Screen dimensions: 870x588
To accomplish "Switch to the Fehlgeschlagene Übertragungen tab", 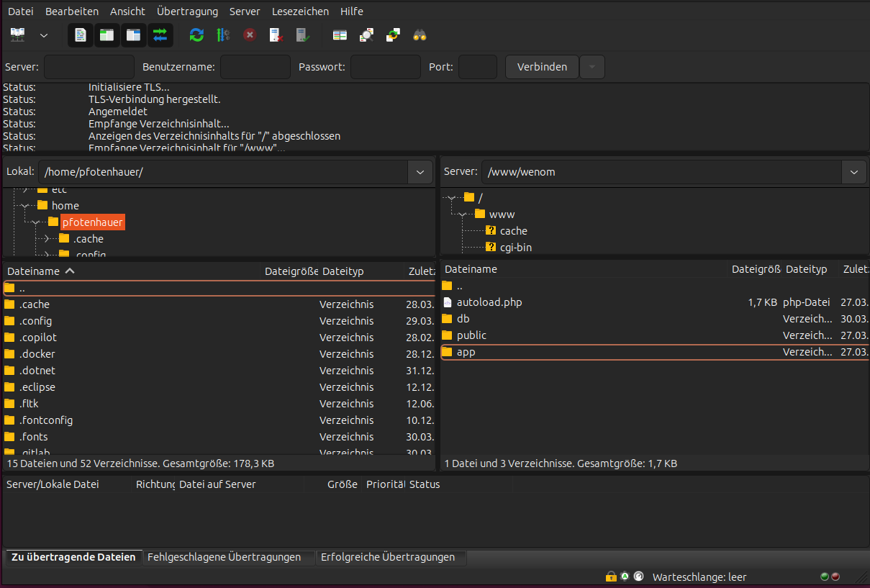I will click(228, 556).
